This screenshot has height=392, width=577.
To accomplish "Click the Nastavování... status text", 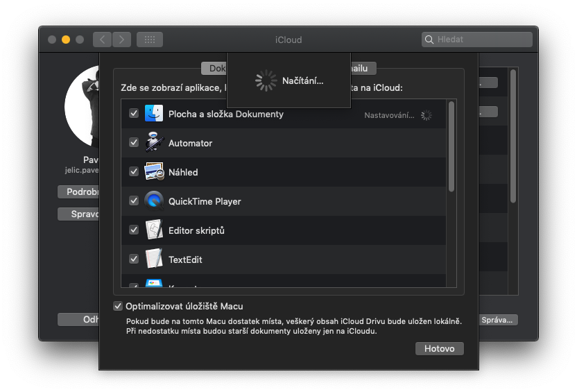I will click(x=389, y=116).
